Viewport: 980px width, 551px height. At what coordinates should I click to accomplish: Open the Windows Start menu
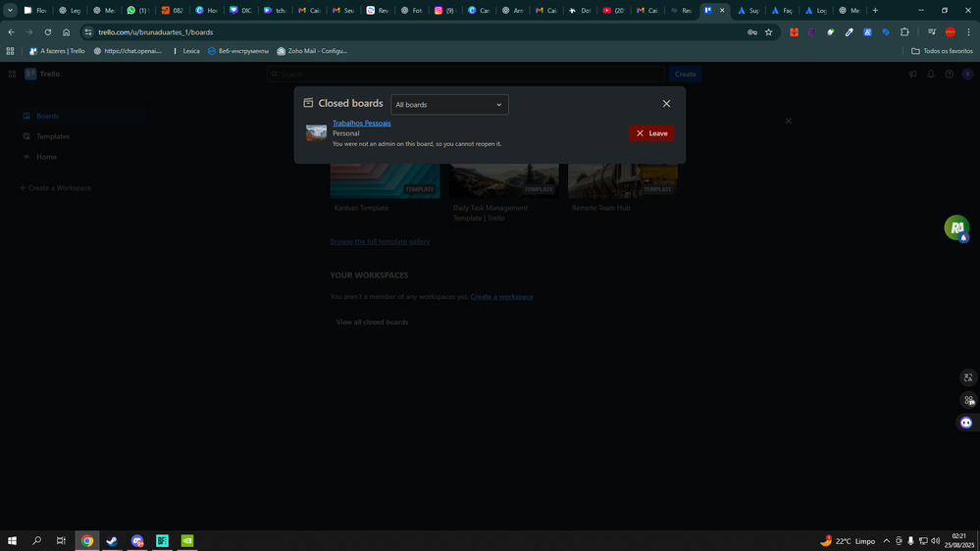point(12,541)
